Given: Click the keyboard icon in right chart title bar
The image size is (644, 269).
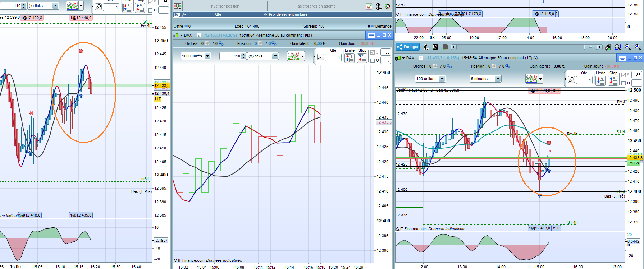Looking at the screenshot, I should [x=622, y=58].
